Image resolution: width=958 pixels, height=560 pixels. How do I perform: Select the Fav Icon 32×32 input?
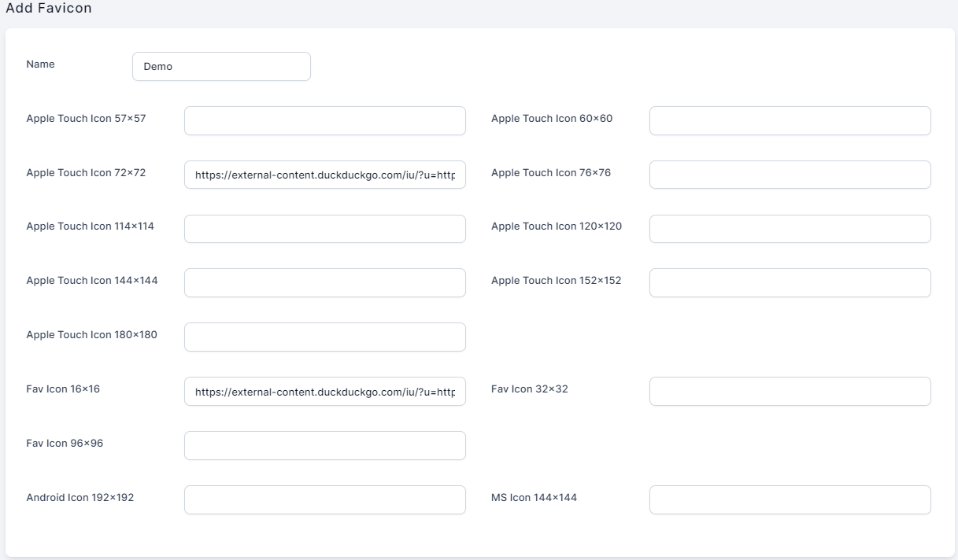tap(790, 392)
